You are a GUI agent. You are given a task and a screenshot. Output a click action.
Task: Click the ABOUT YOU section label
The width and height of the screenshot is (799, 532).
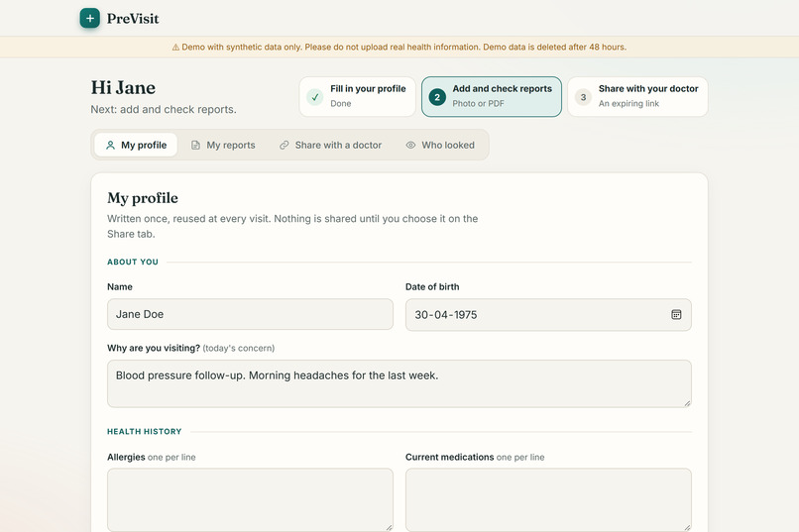133,262
